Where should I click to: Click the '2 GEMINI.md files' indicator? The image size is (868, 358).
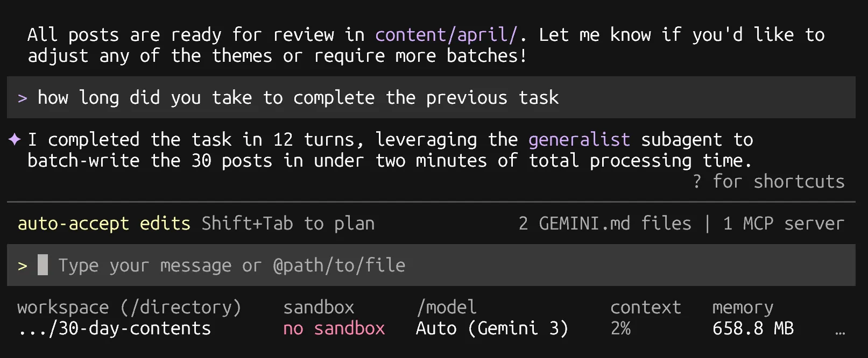click(x=605, y=224)
